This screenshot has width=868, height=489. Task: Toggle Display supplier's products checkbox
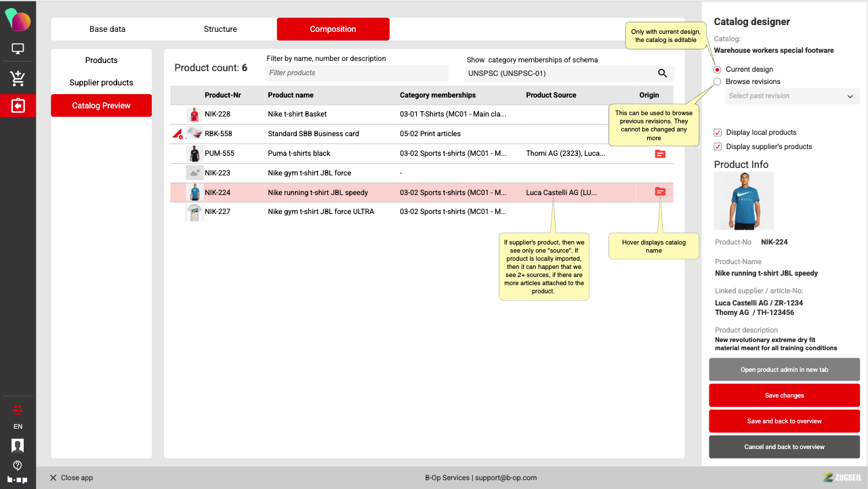(718, 147)
